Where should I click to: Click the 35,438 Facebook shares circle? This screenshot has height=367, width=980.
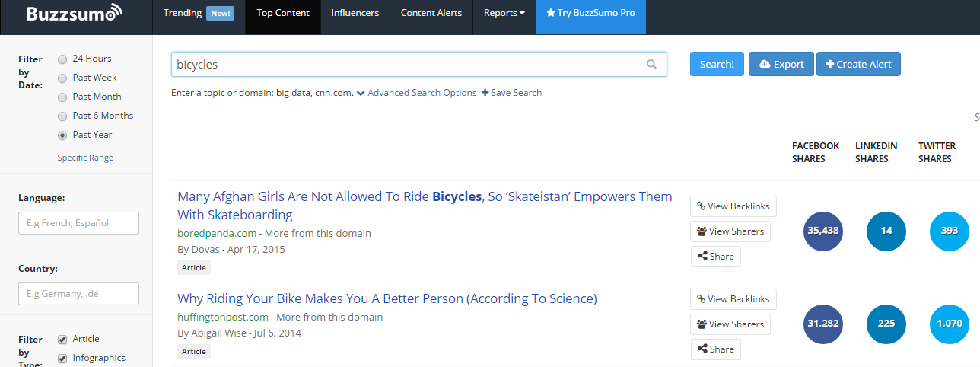click(823, 231)
